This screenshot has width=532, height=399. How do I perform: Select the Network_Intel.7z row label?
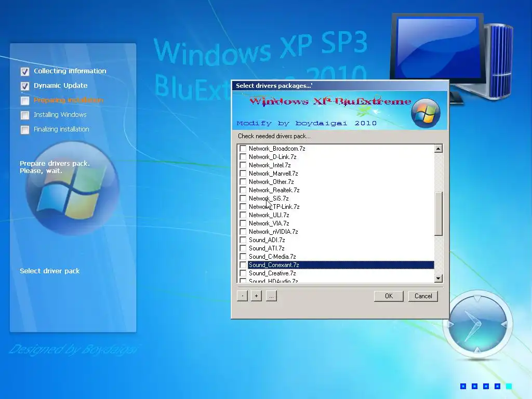(x=270, y=165)
